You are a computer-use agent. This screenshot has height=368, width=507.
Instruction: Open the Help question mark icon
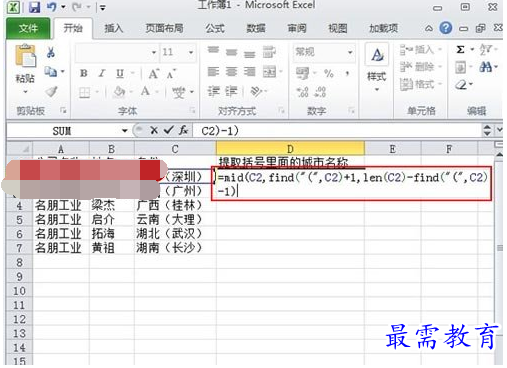coord(446,28)
